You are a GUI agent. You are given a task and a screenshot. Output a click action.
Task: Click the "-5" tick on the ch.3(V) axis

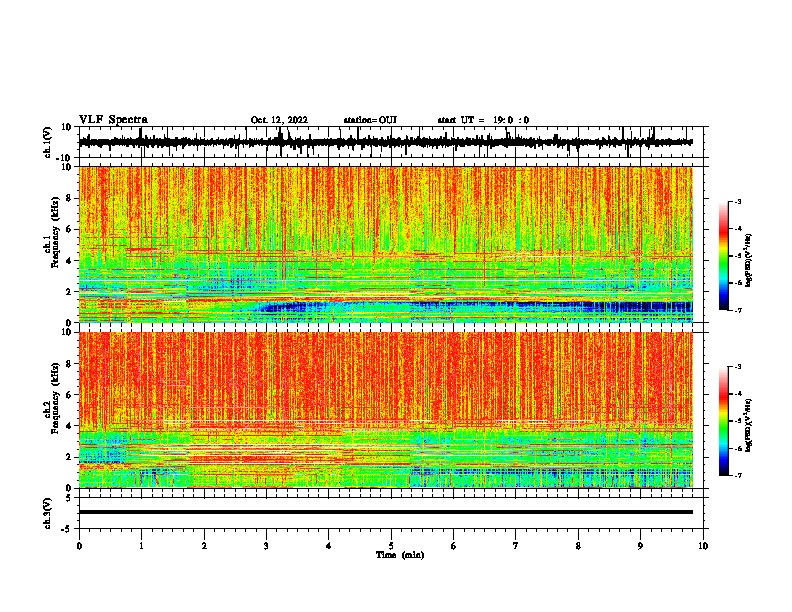[67, 529]
